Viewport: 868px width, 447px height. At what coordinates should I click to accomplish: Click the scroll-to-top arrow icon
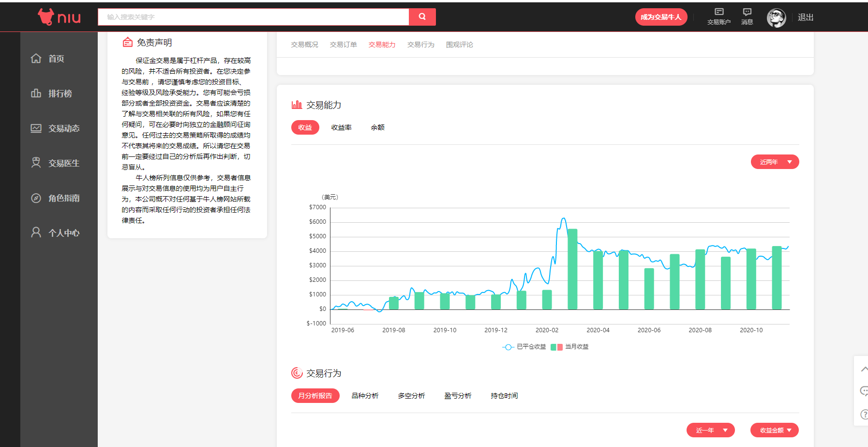coord(864,369)
